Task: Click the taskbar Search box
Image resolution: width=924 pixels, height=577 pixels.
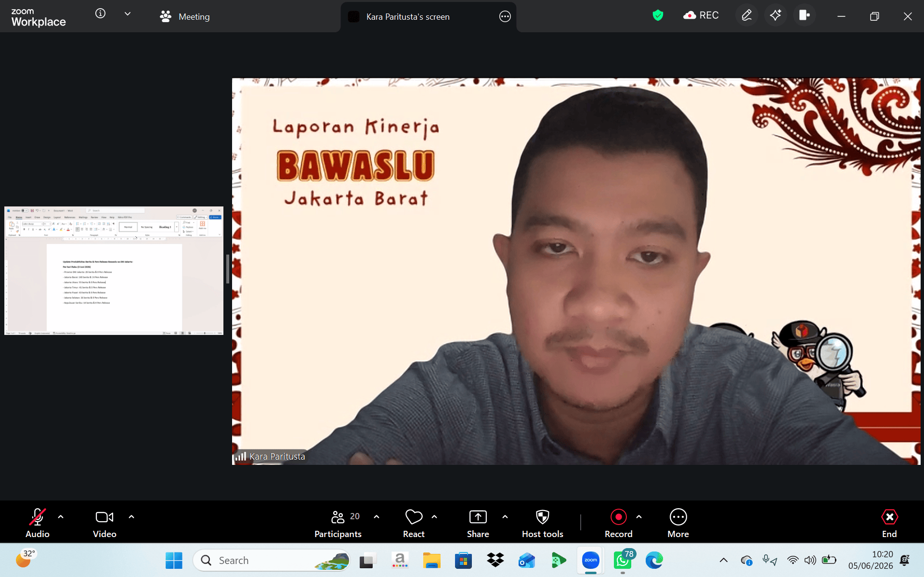Action: pos(271,561)
